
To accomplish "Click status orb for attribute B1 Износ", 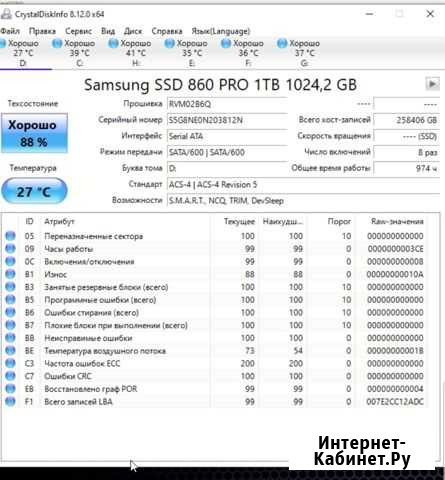I will tap(11, 274).
